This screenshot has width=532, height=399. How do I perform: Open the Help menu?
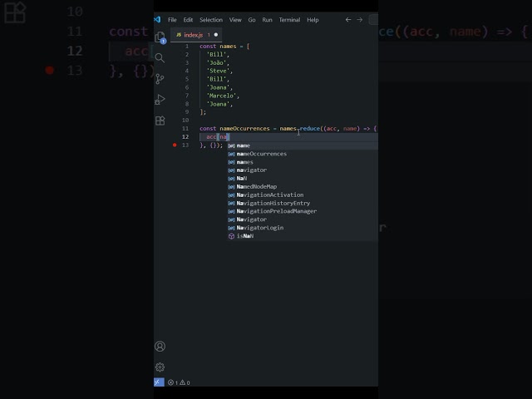(313, 20)
